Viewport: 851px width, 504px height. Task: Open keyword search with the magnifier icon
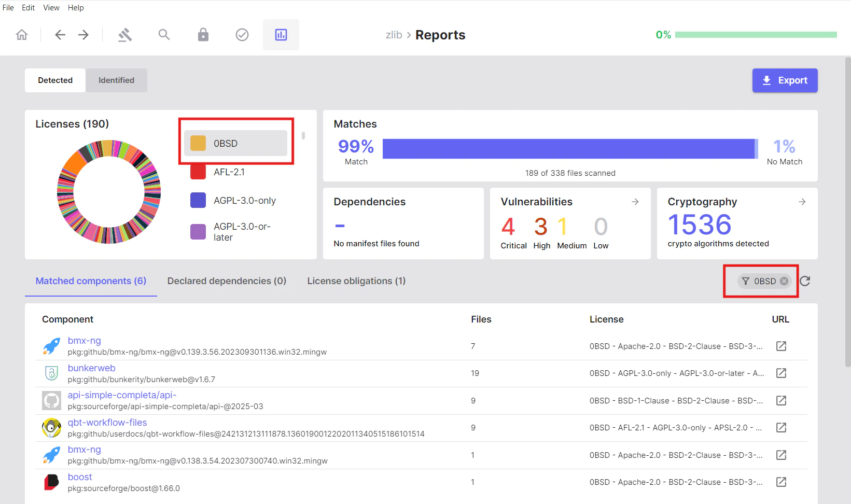(164, 34)
